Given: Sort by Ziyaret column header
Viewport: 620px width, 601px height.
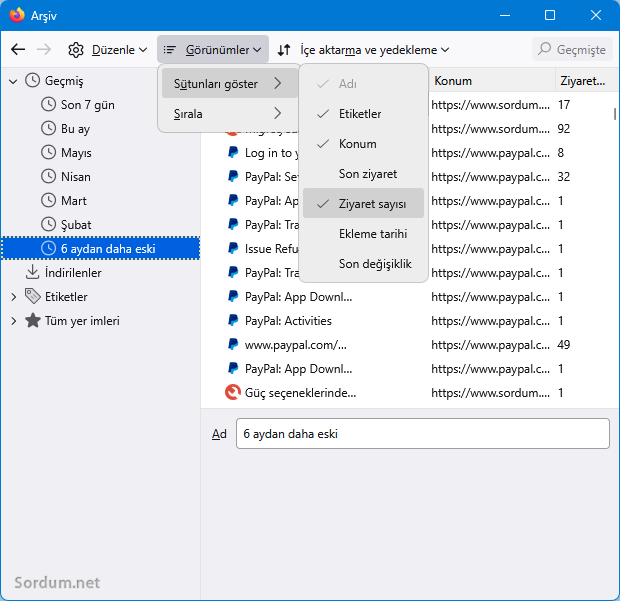Looking at the screenshot, I should [x=586, y=81].
